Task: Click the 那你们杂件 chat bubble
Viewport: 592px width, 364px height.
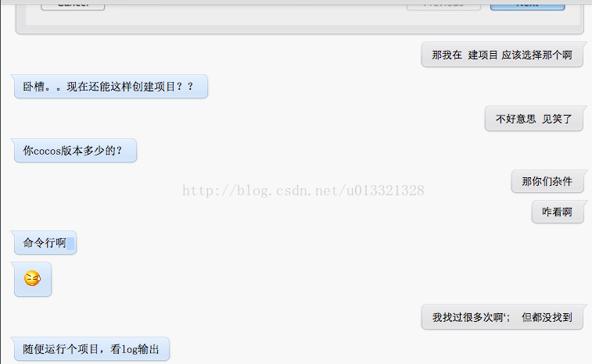Action: [547, 181]
